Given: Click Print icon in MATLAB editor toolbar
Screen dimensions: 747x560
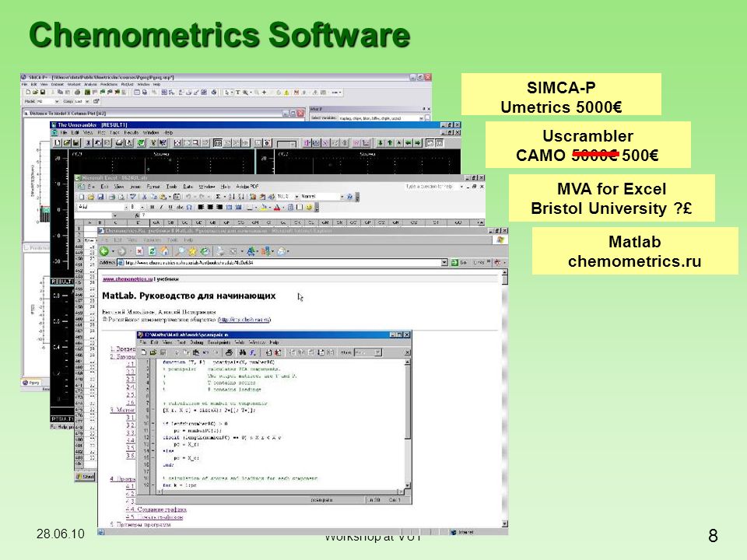Looking at the screenshot, I should pos(229,352).
